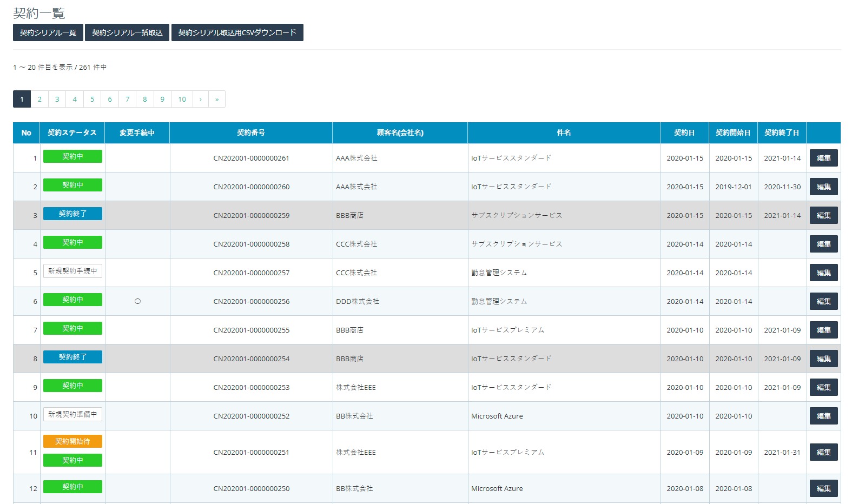
Task: Go to next page with › arrow
Action: [200, 99]
